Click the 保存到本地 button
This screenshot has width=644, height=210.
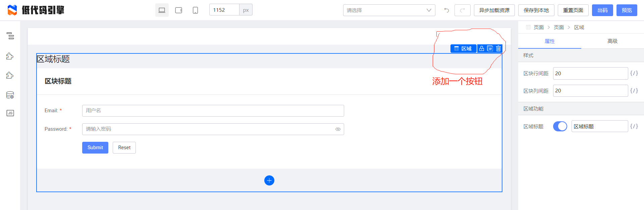pos(536,10)
